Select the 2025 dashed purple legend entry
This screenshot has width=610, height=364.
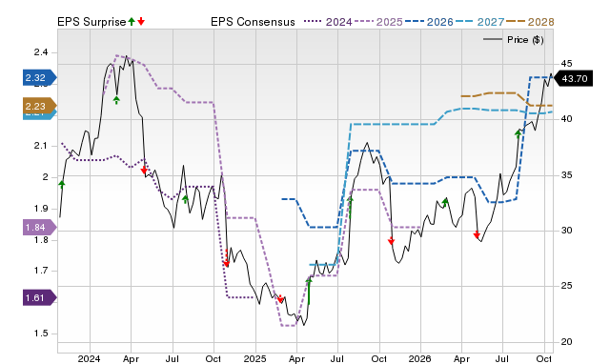pos(378,22)
